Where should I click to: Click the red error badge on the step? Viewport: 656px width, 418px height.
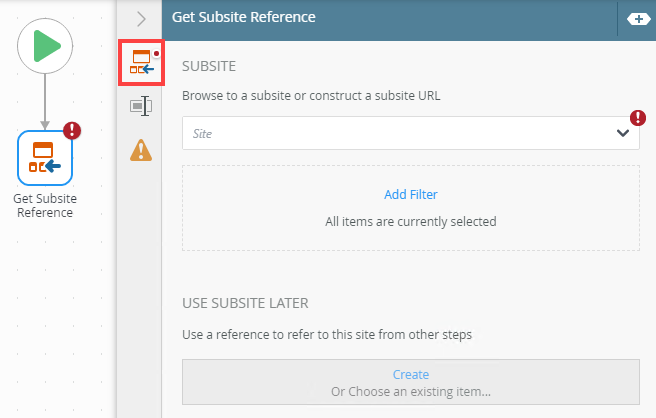72,130
